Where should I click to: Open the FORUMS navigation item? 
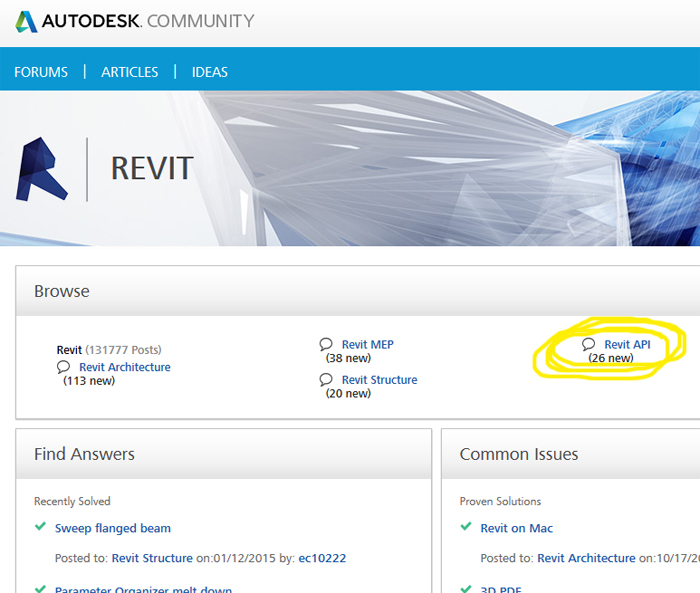[41, 72]
